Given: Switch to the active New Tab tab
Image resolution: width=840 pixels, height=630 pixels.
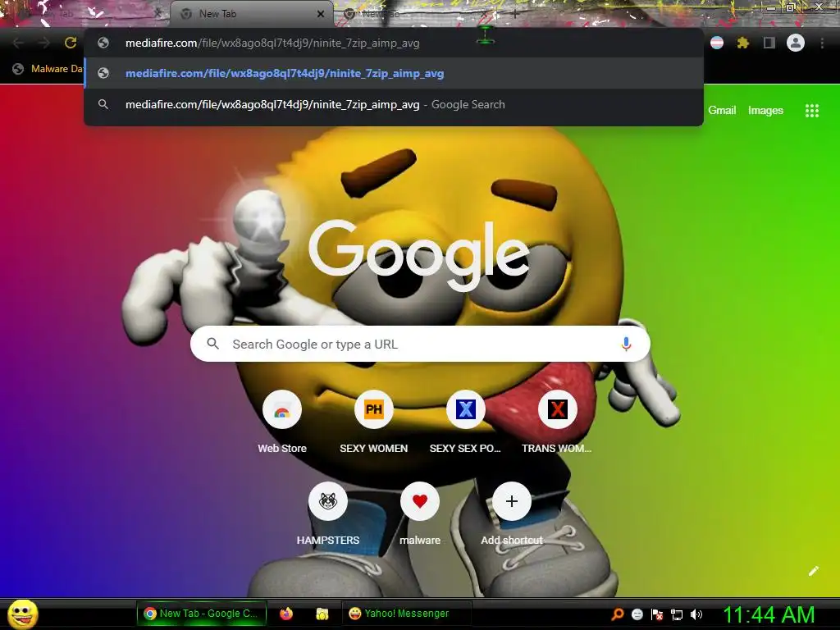Looking at the screenshot, I should click(x=252, y=14).
